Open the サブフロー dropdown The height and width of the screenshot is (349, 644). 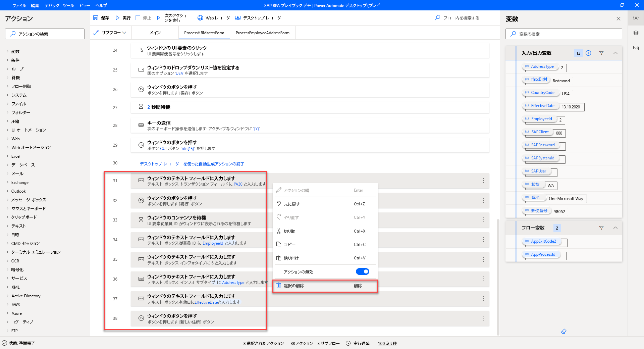(x=110, y=33)
